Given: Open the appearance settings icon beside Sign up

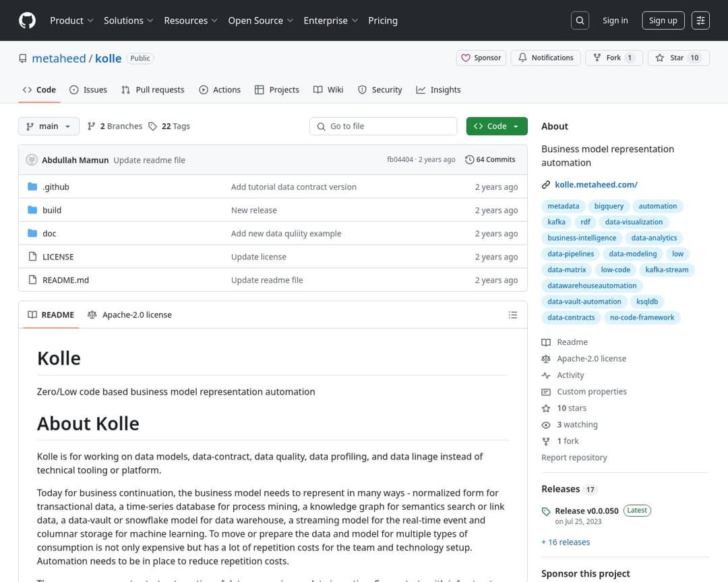Looking at the screenshot, I should point(700,20).
